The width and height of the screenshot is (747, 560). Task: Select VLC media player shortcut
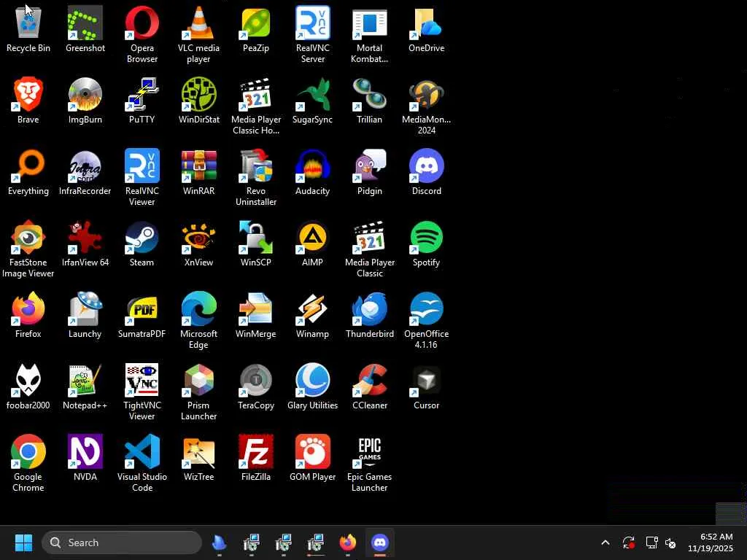click(x=198, y=23)
